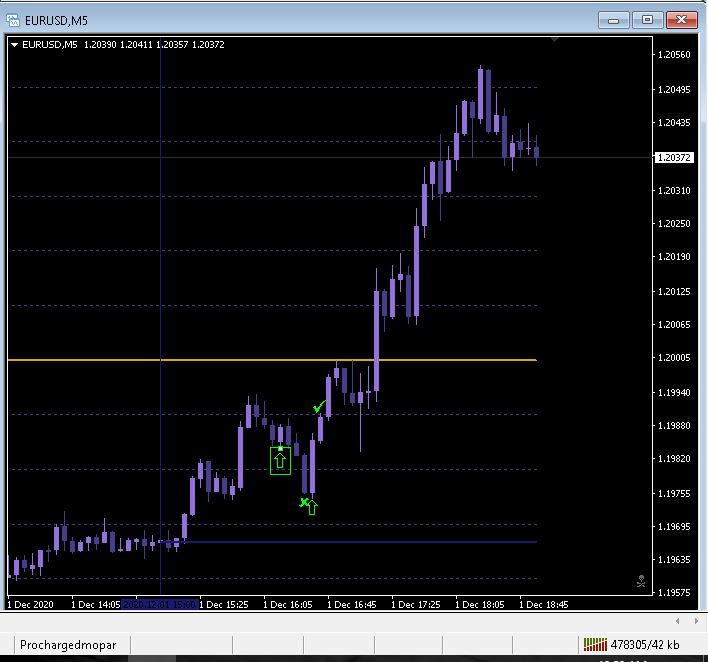Click the OHLC values 1.20390 1.20411 1.20357 1.20372

click(154, 45)
